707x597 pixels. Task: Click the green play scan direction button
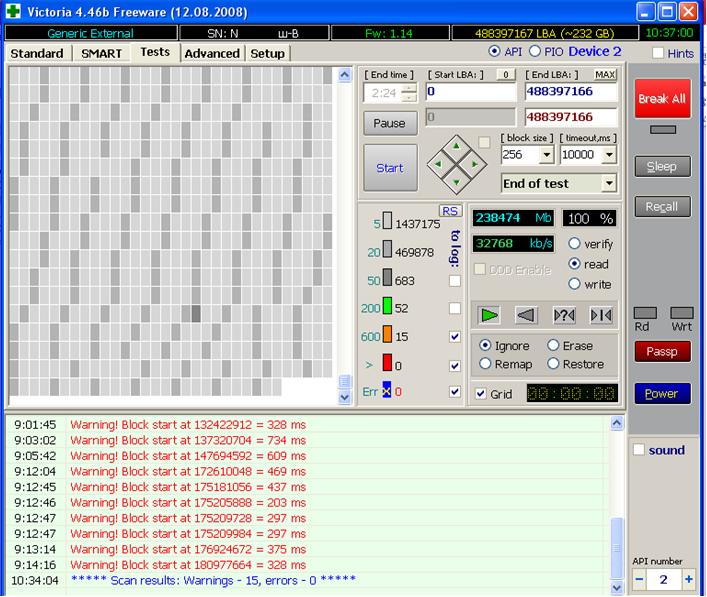pos(489,315)
